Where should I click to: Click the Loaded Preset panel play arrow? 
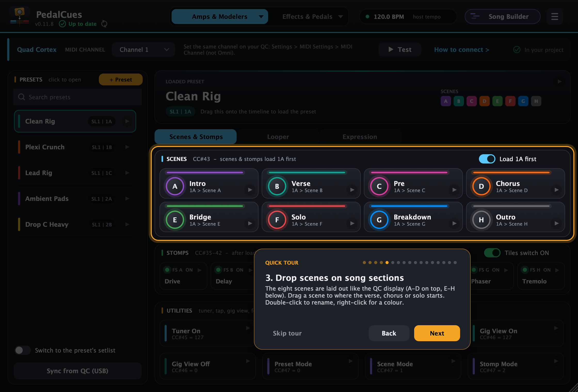pos(559,81)
